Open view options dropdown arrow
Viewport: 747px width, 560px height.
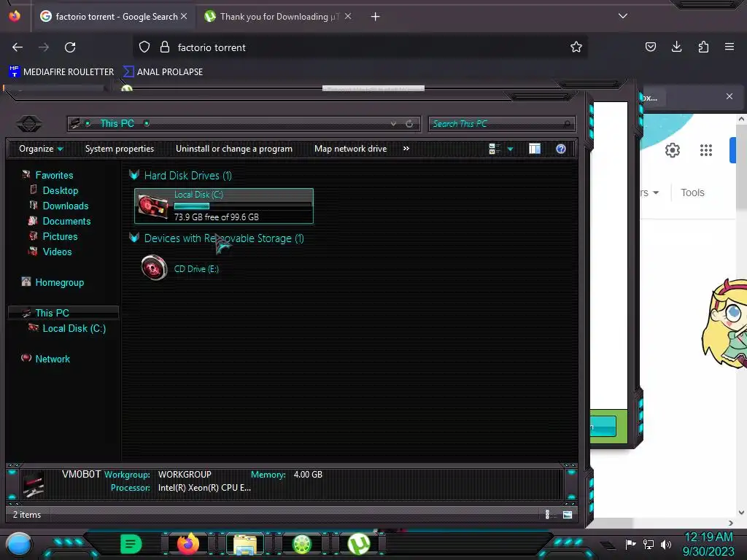tap(510, 149)
